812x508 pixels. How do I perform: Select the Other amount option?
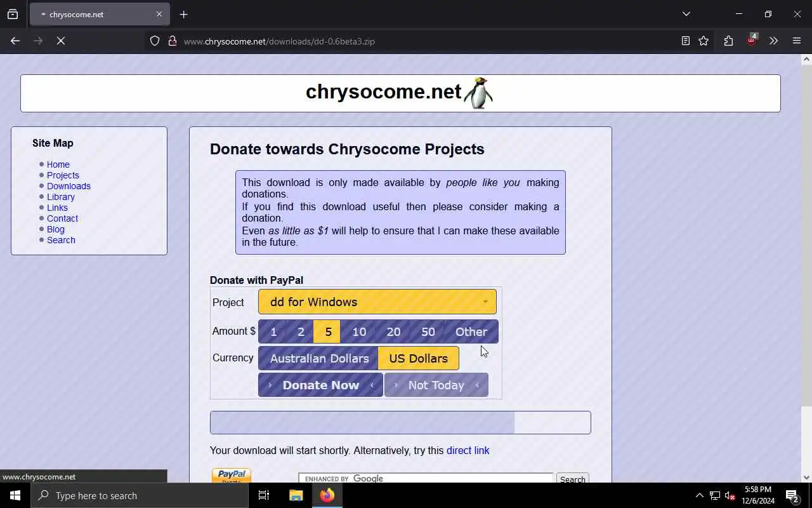pyautogui.click(x=471, y=331)
